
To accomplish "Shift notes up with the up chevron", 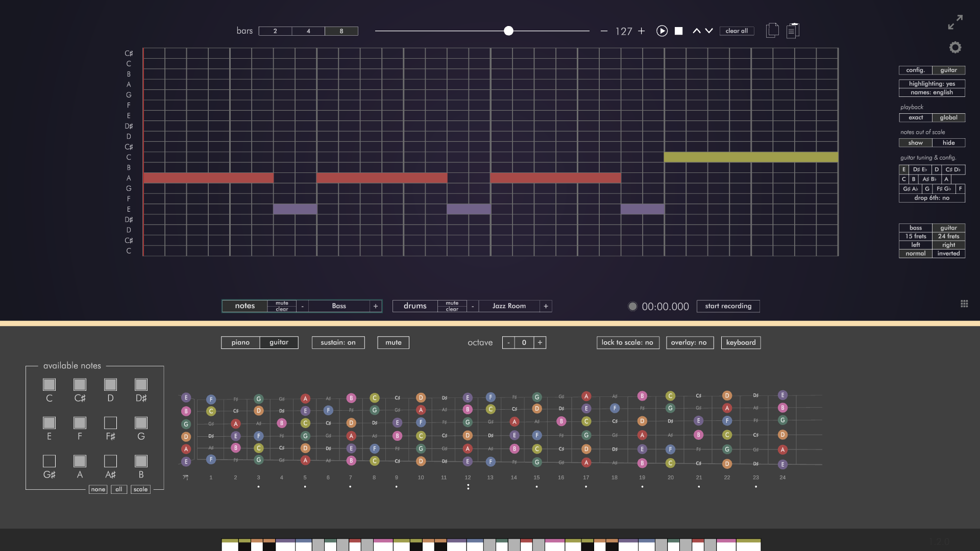I will [697, 31].
